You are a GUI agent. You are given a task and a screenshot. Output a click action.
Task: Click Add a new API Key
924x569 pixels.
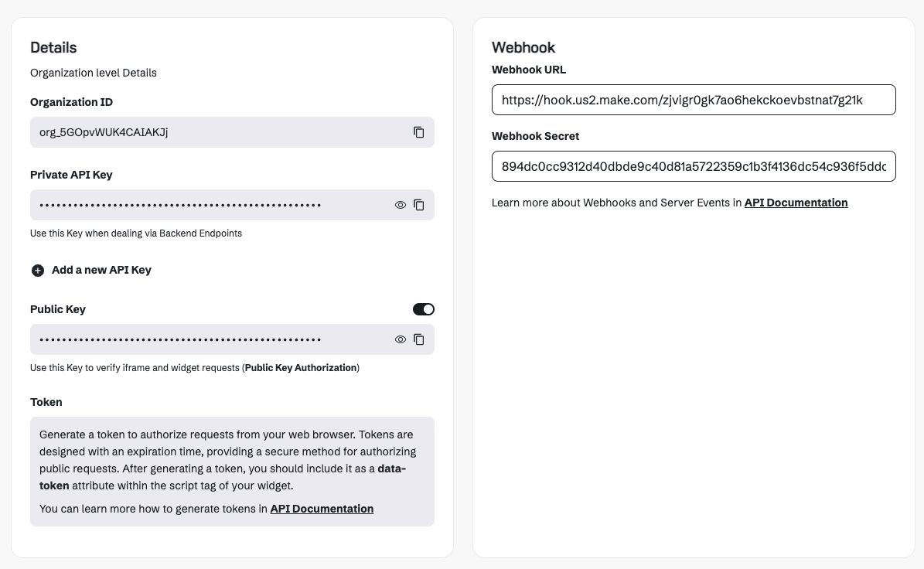(x=101, y=270)
